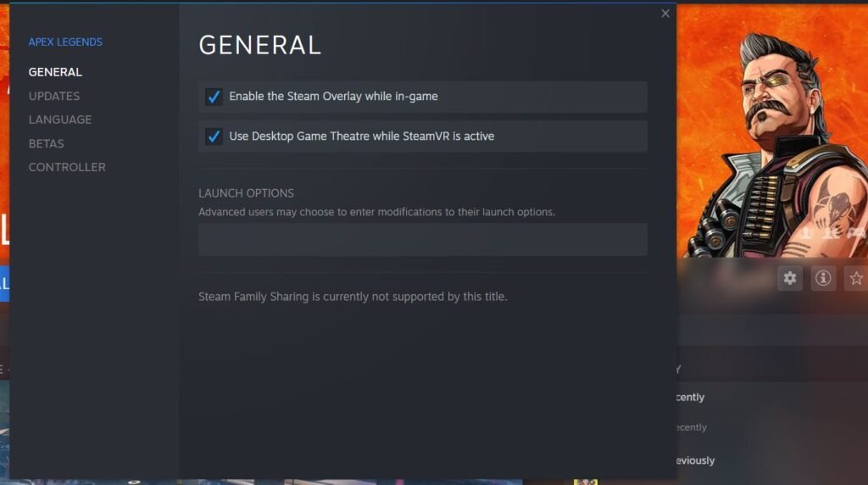Click the blue play button at left edge
868x485 pixels.
(4, 283)
